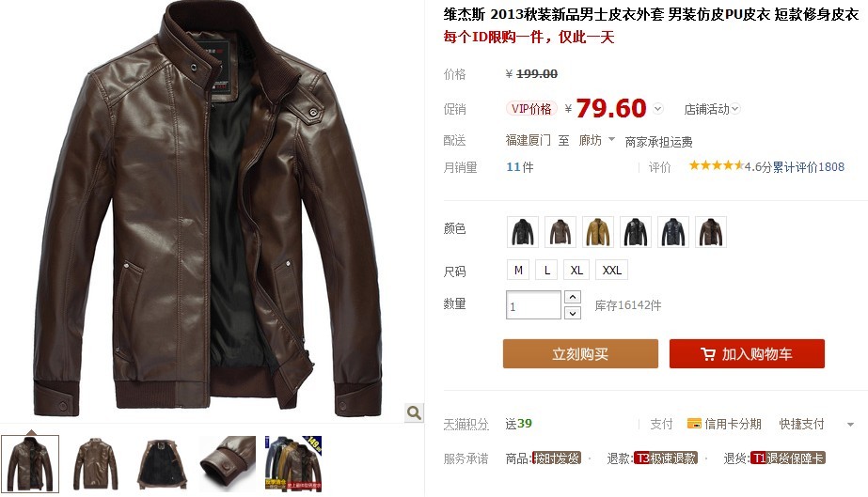The image size is (868, 497).
Task: Click the quantity input field
Action: (533, 305)
